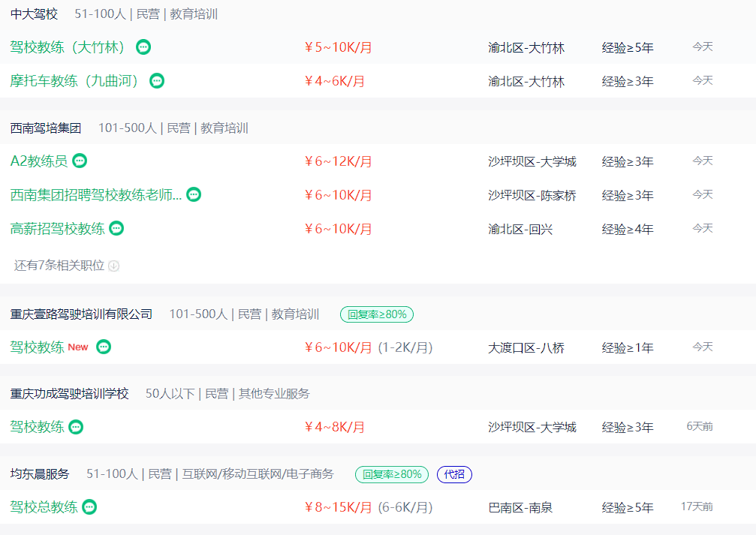Click 还有7条相关职位 text
756x535 pixels.
pos(59,266)
